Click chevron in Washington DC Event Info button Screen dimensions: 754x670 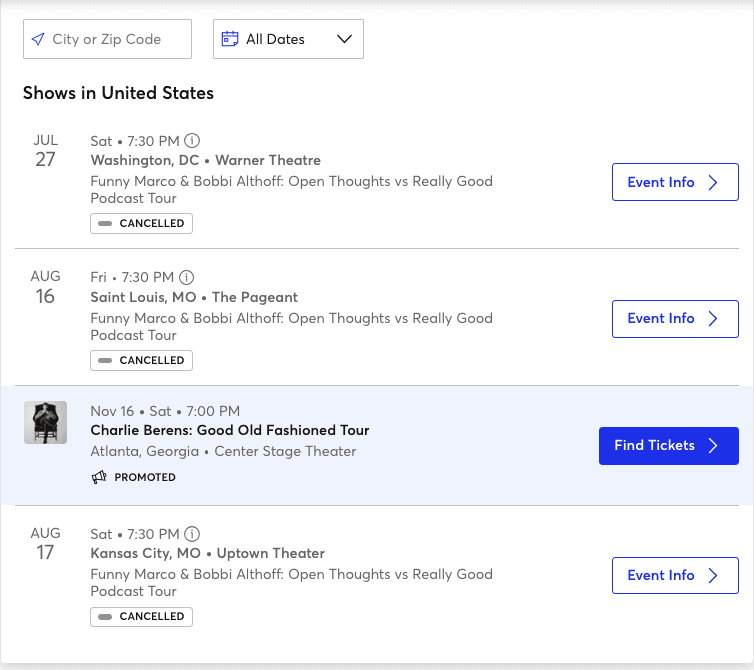click(x=713, y=182)
